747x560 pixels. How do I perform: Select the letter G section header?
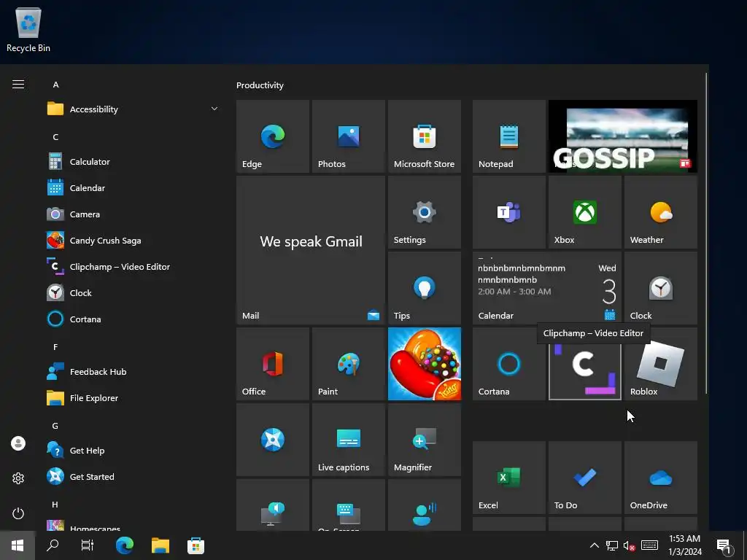tap(55, 426)
